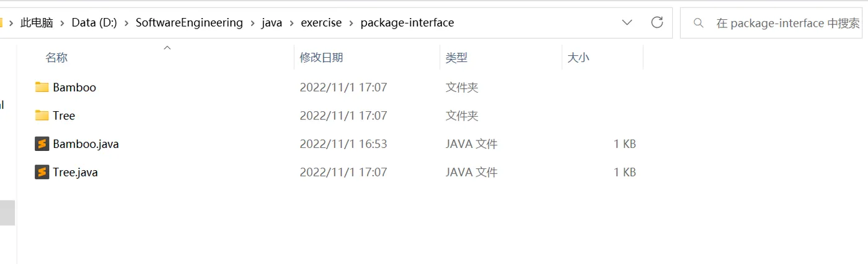The width and height of the screenshot is (868, 264).
Task: Expand the chevron after Data (D:) breadcrumb
Action: click(126, 23)
